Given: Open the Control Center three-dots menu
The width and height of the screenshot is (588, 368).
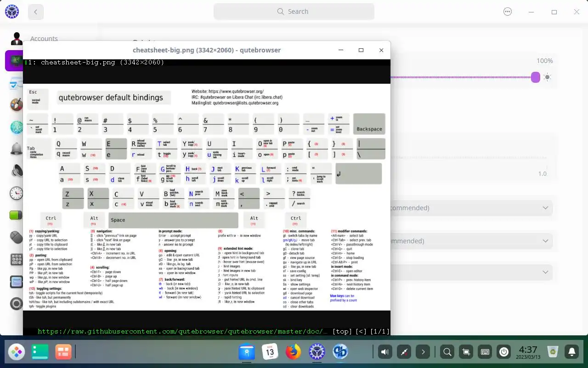Looking at the screenshot, I should coord(508,11).
